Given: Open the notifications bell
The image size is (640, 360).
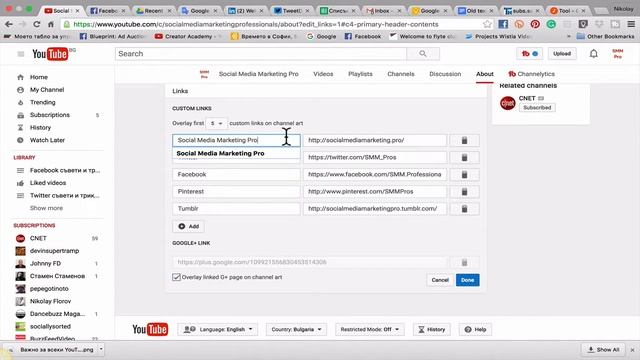Looking at the screenshot, I should (593, 53).
